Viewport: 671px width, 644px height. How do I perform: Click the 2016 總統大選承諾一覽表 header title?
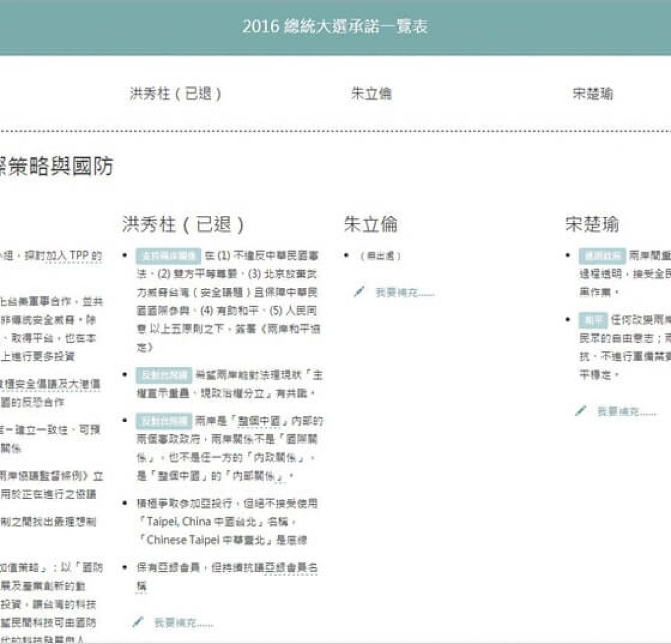coord(335,27)
